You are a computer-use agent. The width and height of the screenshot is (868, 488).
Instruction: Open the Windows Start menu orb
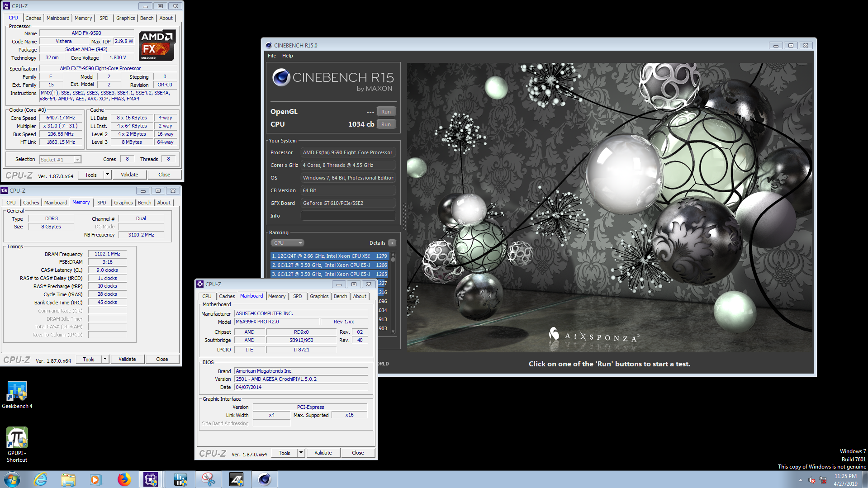point(12,479)
